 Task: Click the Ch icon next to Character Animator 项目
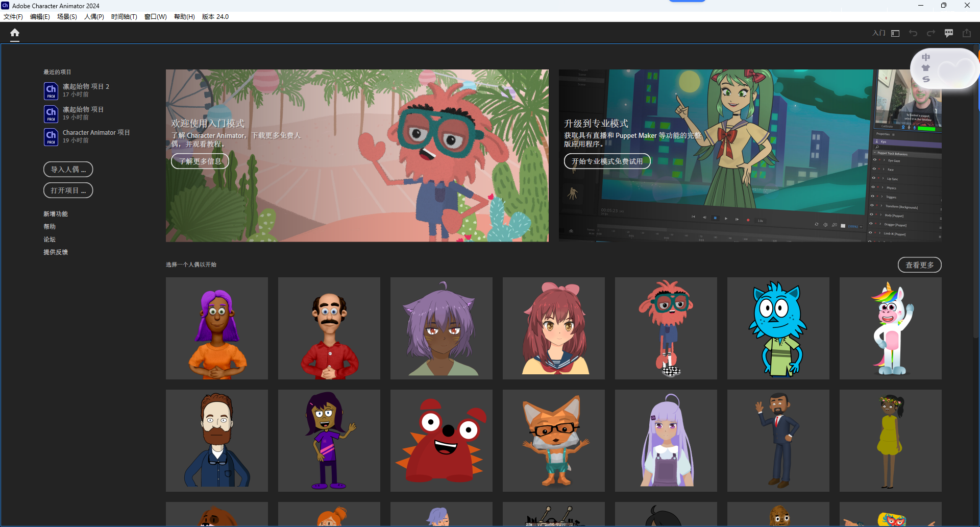[51, 136]
